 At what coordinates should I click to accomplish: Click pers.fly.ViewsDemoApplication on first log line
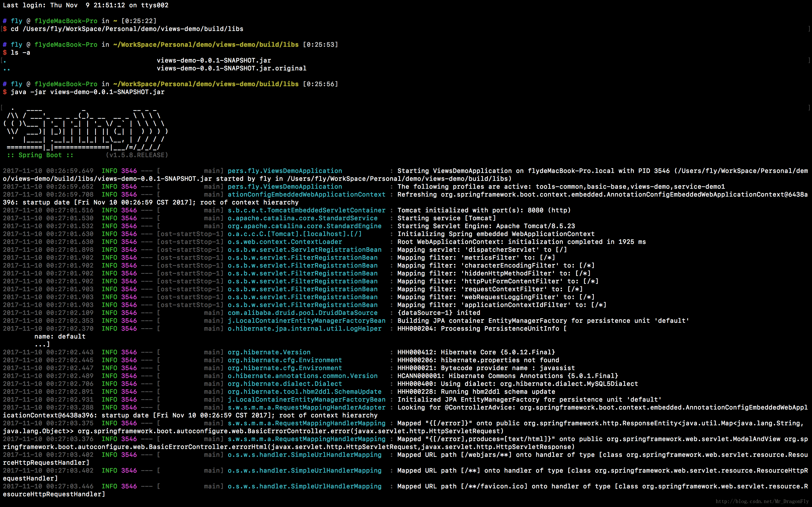[x=285, y=171]
